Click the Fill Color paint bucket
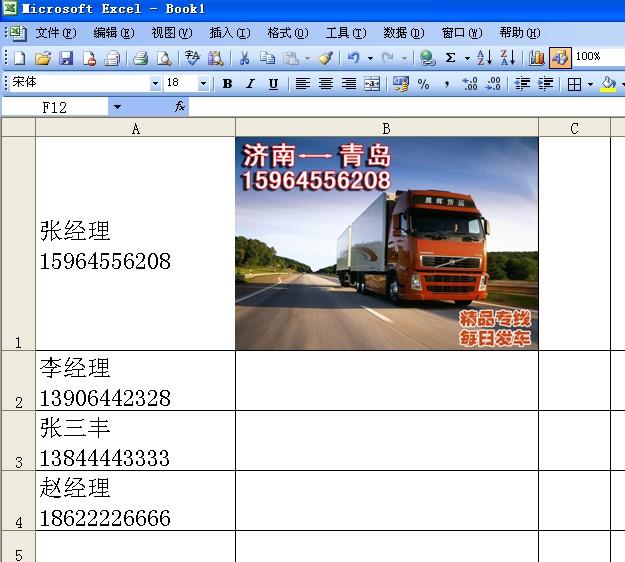Image resolution: width=625 pixels, height=562 pixels. [607, 84]
